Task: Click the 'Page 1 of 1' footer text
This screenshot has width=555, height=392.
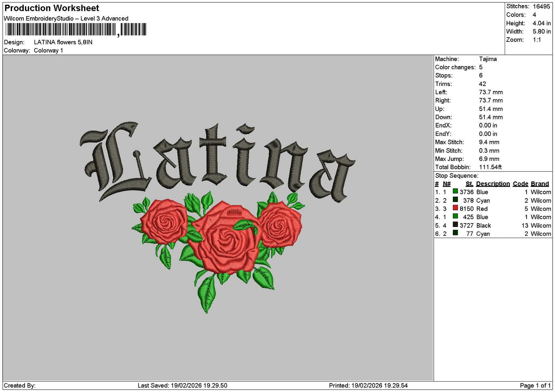Action: [535, 385]
